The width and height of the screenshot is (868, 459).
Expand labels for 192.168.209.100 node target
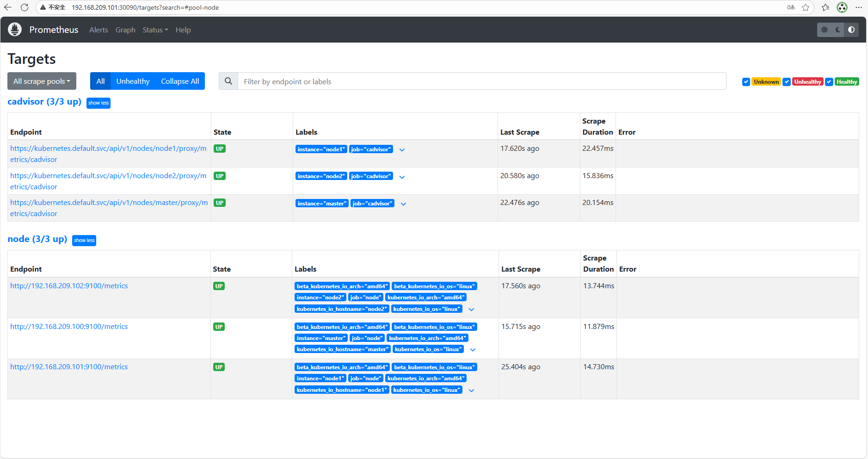point(473,350)
